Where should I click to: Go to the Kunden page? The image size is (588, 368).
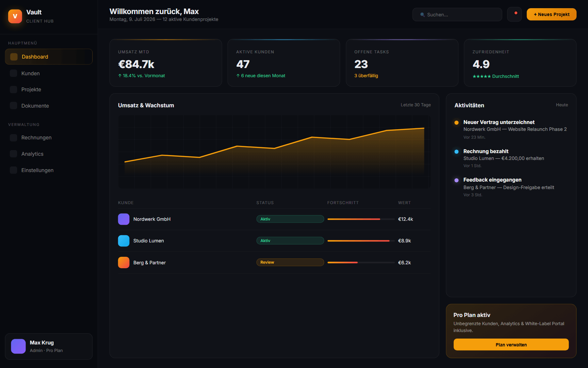49,73
